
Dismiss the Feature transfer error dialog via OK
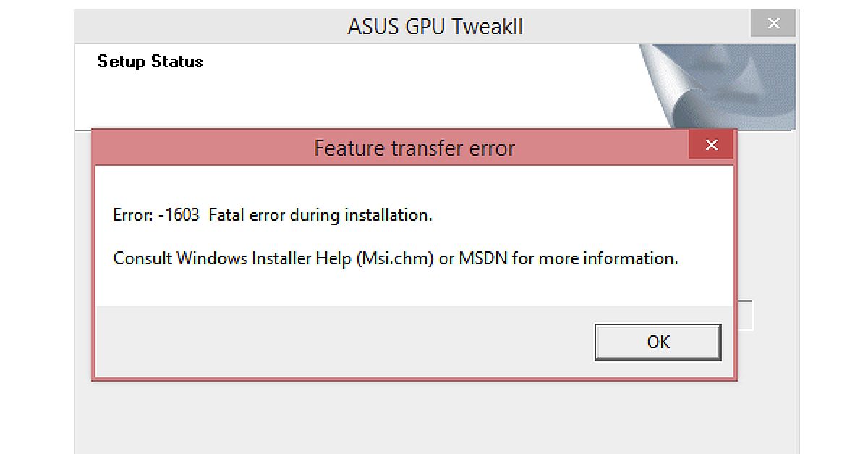[x=657, y=342]
